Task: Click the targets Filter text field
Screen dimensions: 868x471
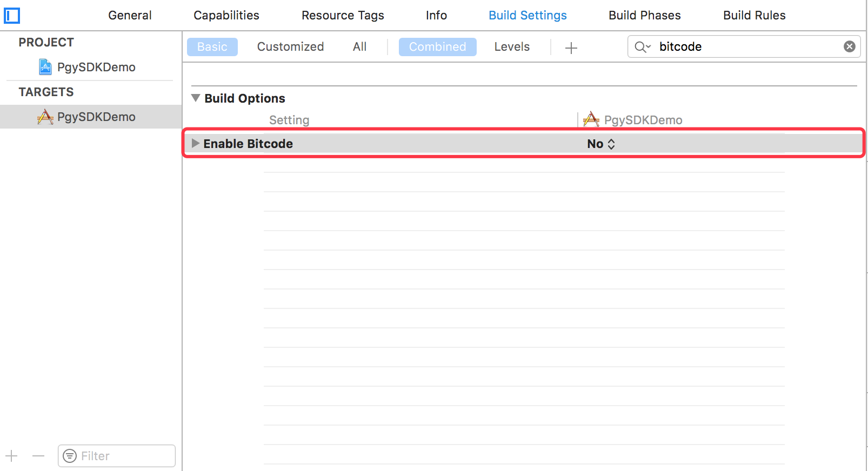Action: pos(124,456)
